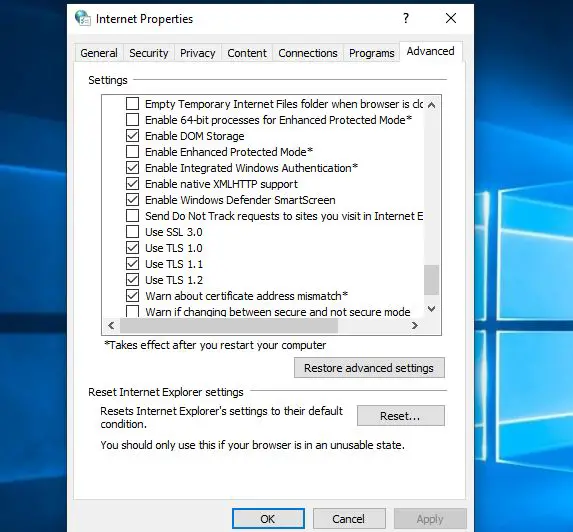This screenshot has height=532, width=573.
Task: Check Send Do Not Track requests
Action: (x=132, y=216)
